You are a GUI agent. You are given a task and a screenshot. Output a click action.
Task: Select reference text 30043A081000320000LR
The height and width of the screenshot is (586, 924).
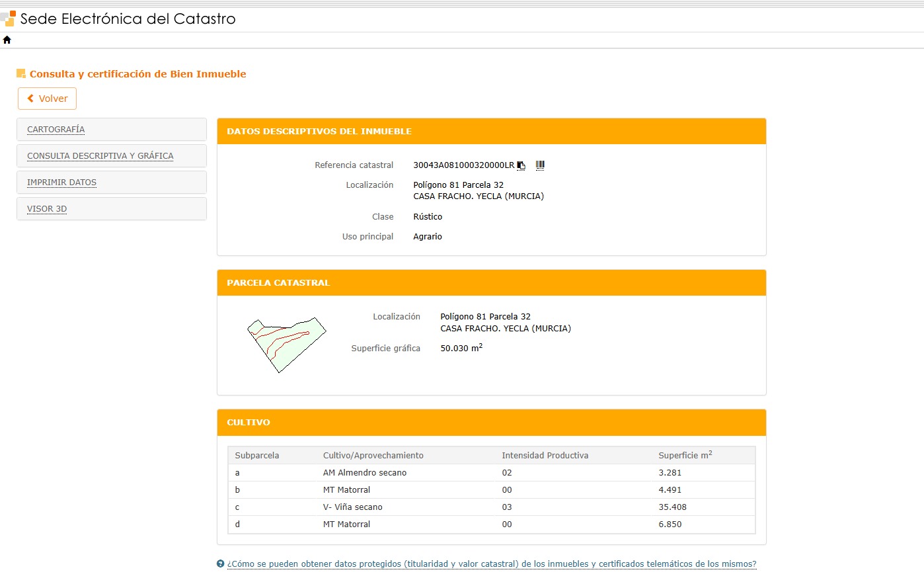(463, 165)
